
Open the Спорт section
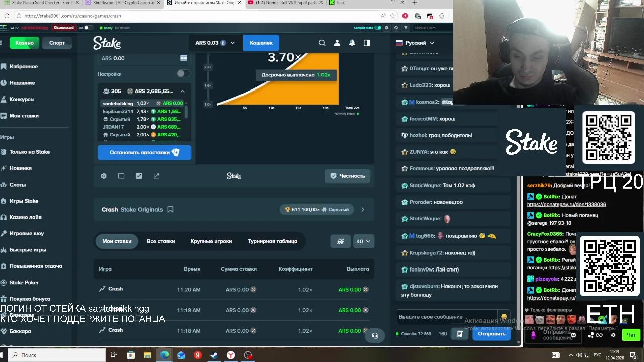(57, 43)
